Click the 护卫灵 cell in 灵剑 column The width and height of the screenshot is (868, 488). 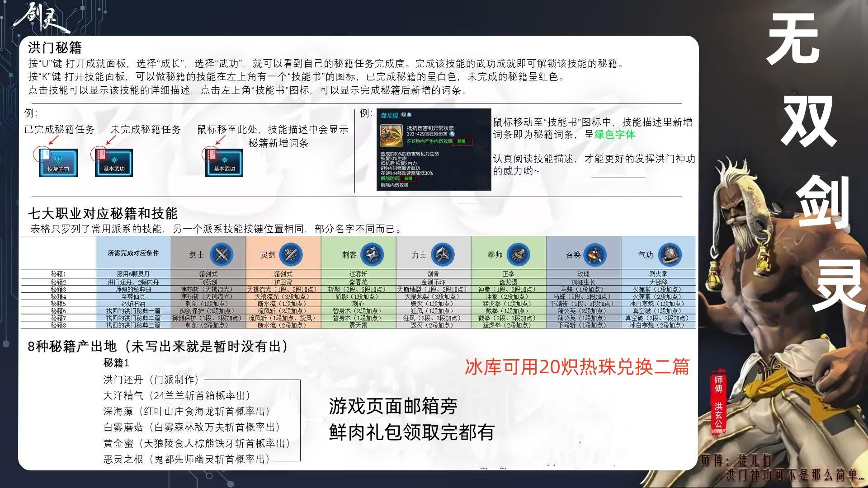pos(283,282)
